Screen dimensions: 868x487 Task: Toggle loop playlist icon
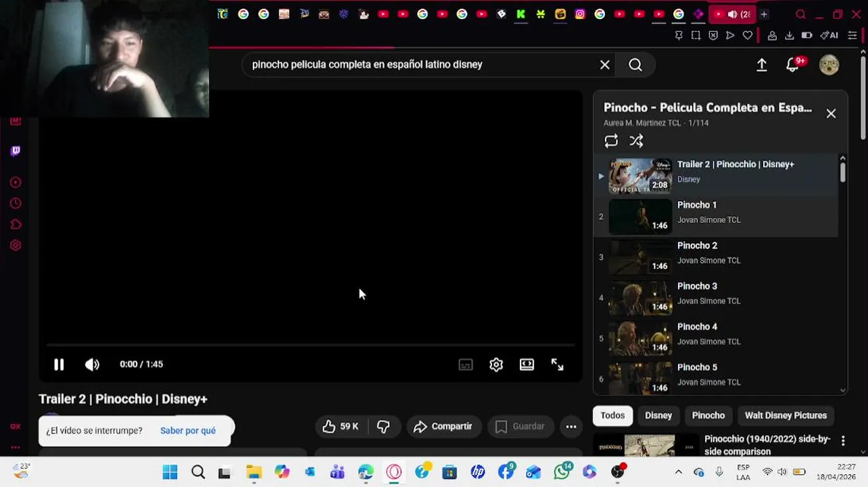tap(611, 141)
